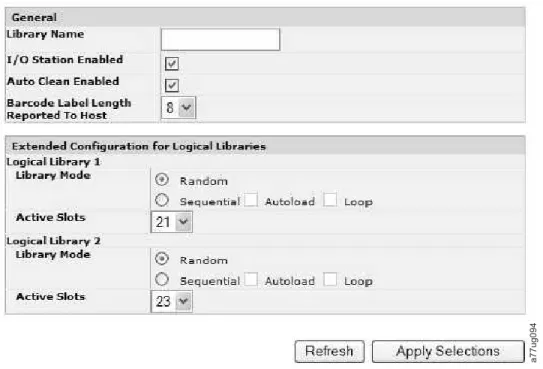Enable Autoload for Logical Library 1
The height and width of the screenshot is (369, 543).
(x=251, y=200)
